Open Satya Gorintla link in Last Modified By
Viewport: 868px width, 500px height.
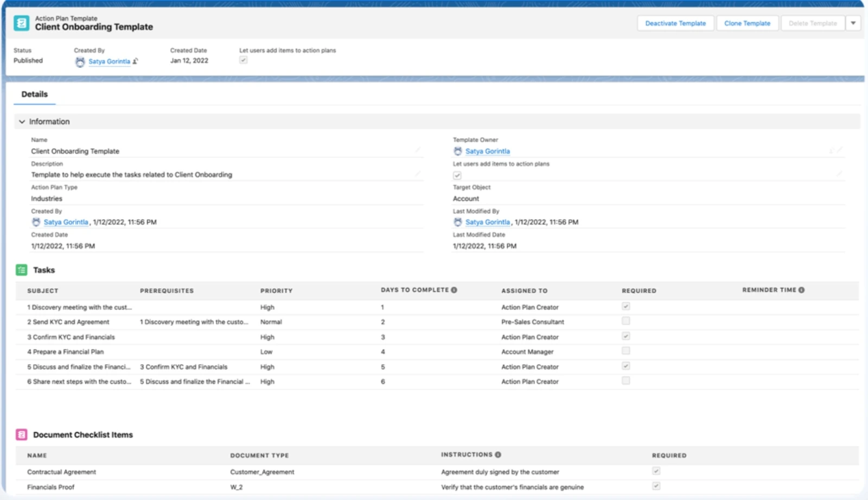pyautogui.click(x=488, y=222)
